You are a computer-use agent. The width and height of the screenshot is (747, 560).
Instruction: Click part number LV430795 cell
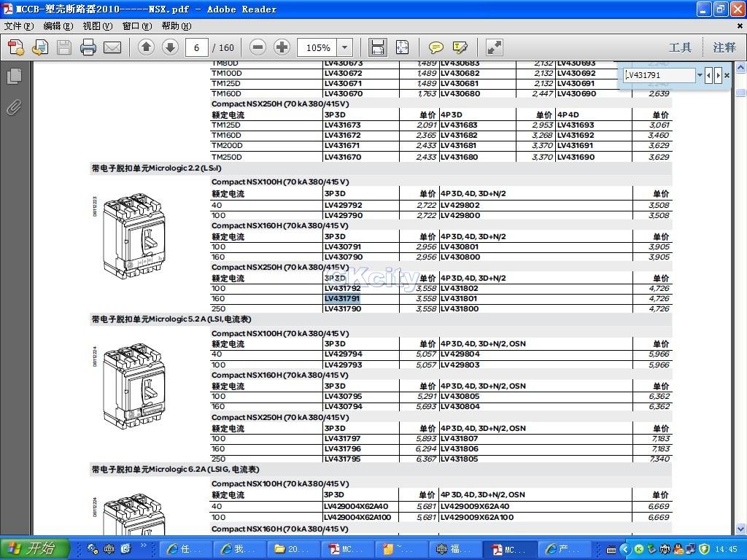[x=343, y=396]
